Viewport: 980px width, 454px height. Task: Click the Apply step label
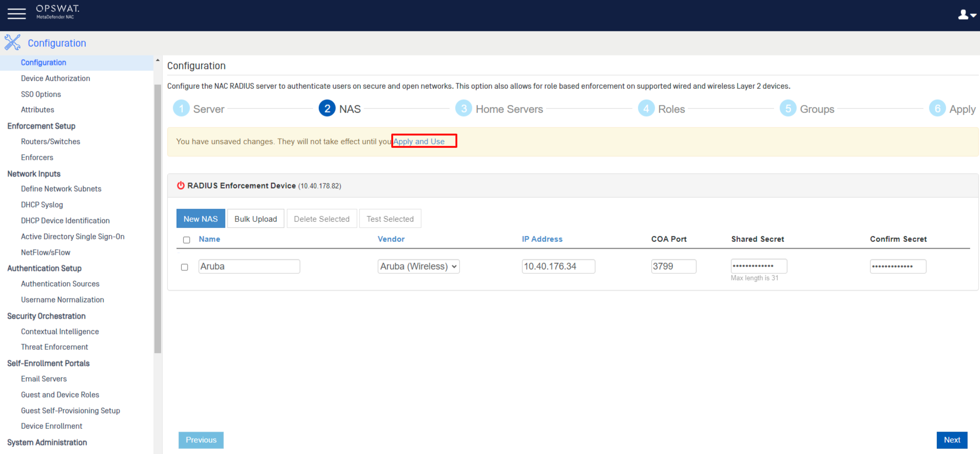pos(962,109)
